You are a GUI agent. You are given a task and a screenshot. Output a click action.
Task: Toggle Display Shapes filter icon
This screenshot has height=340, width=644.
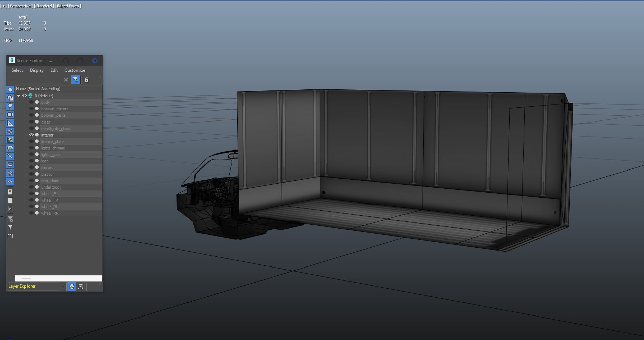[x=10, y=98]
